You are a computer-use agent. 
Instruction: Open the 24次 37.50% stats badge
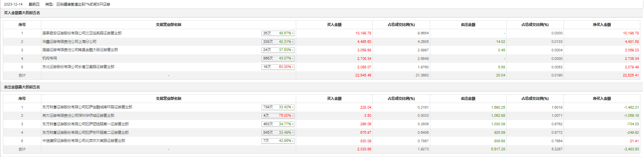(x=278, y=50)
